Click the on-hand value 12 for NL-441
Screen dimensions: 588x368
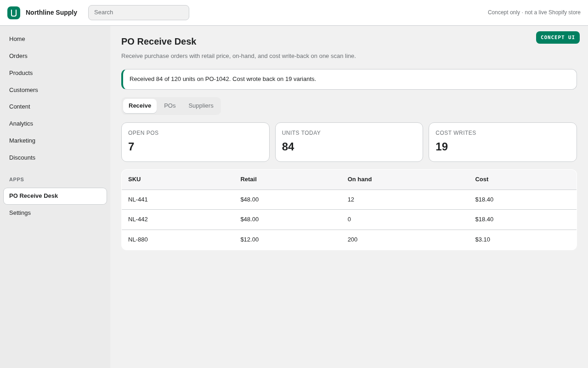[x=351, y=200]
